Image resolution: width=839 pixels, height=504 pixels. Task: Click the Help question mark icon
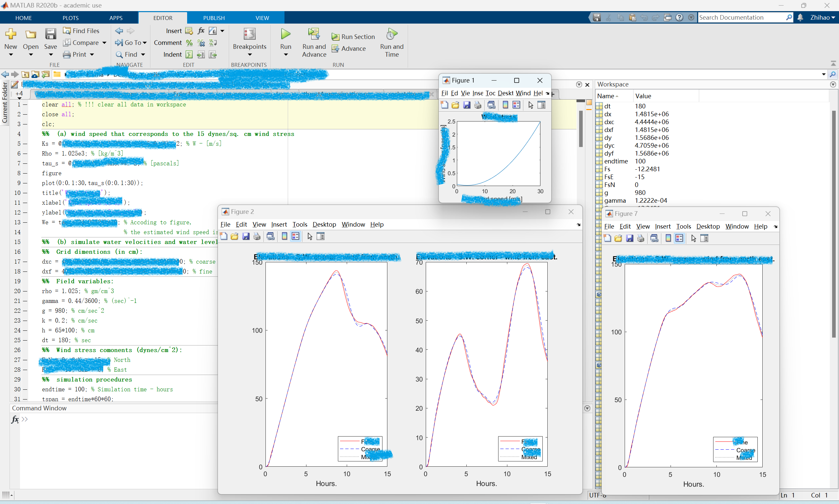(679, 17)
